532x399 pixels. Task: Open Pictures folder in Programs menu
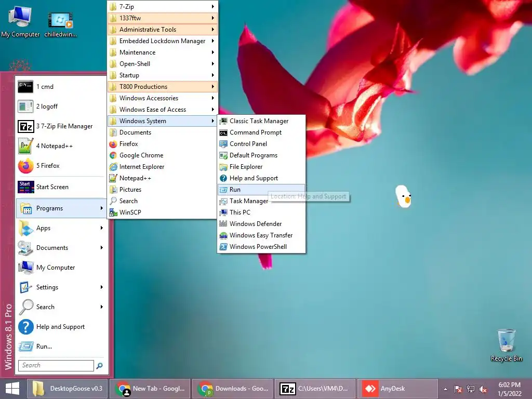point(163,190)
